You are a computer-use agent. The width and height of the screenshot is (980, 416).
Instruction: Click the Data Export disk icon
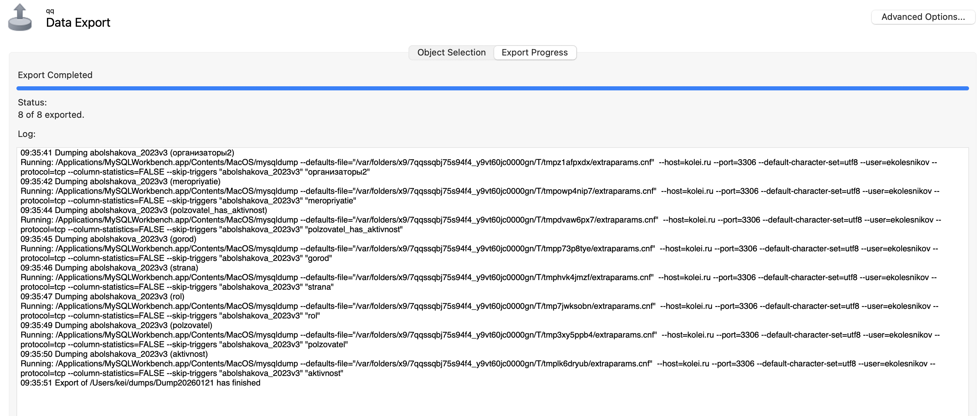point(20,18)
